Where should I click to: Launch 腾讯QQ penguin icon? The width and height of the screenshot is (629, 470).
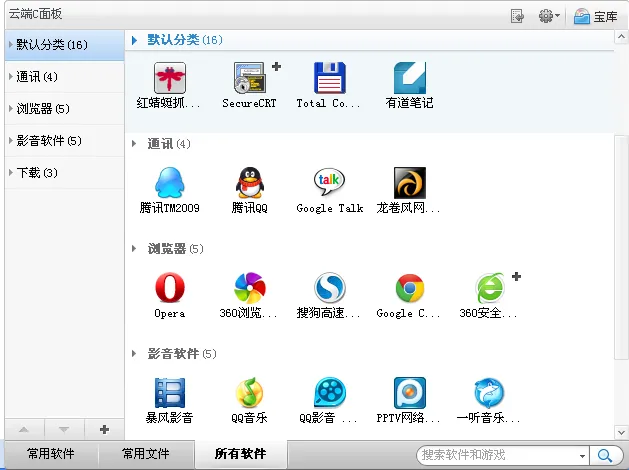pyautogui.click(x=249, y=183)
